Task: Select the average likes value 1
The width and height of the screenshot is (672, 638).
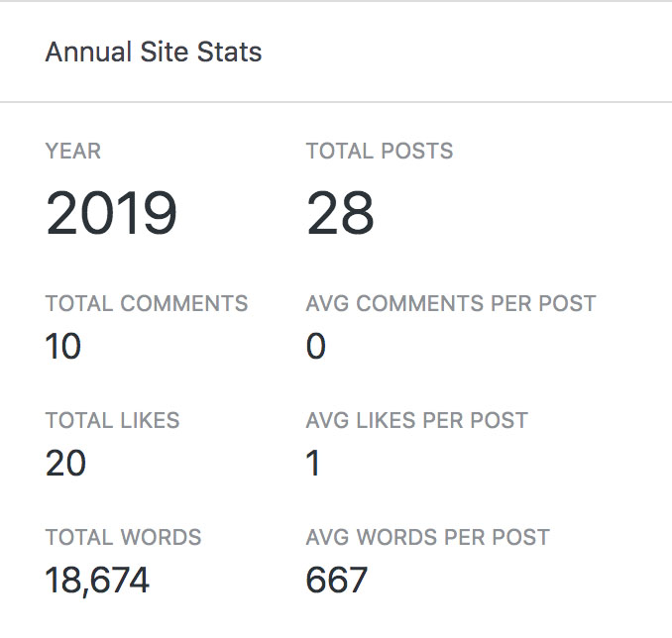Action: tap(314, 463)
